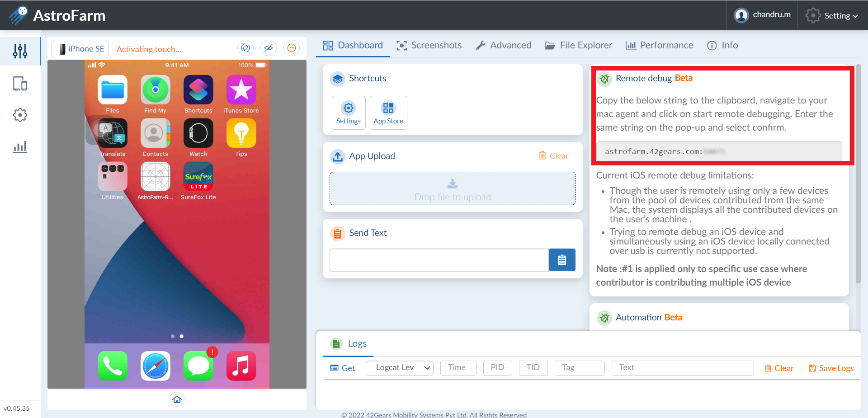Open Music in the iPhone dock
The width and height of the screenshot is (868, 418).
click(x=241, y=366)
